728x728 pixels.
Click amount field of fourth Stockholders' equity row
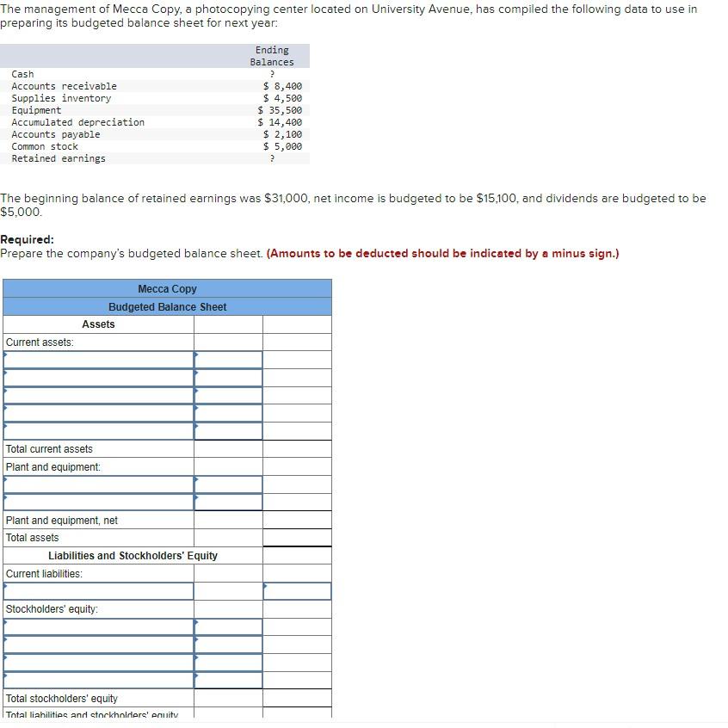click(x=228, y=680)
